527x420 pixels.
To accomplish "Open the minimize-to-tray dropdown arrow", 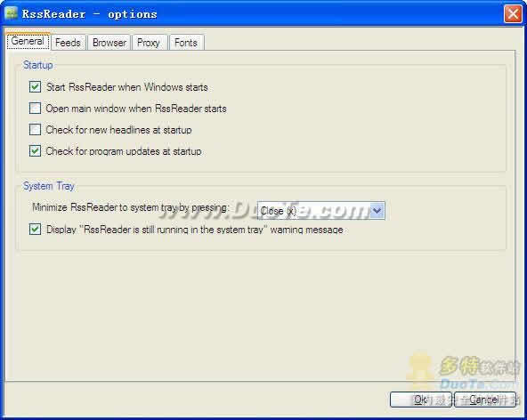I will tap(377, 211).
